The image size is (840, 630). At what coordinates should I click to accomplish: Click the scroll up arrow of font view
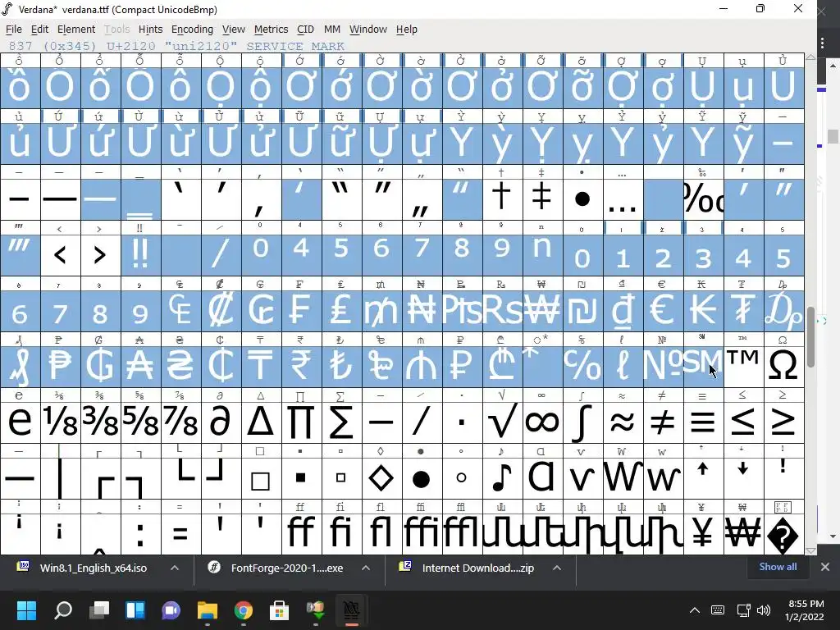(811, 57)
